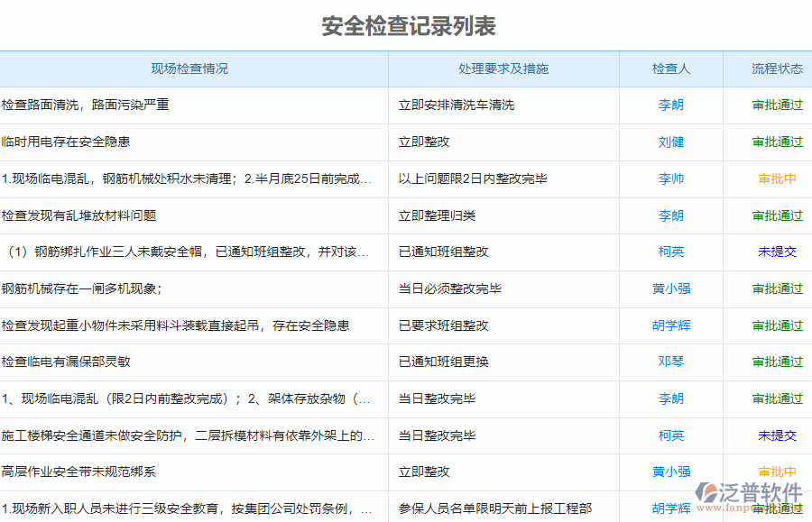Screen dimensions: 812x522
Task: Open inspector 胡学辉's record
Action: pyautogui.click(x=670, y=325)
